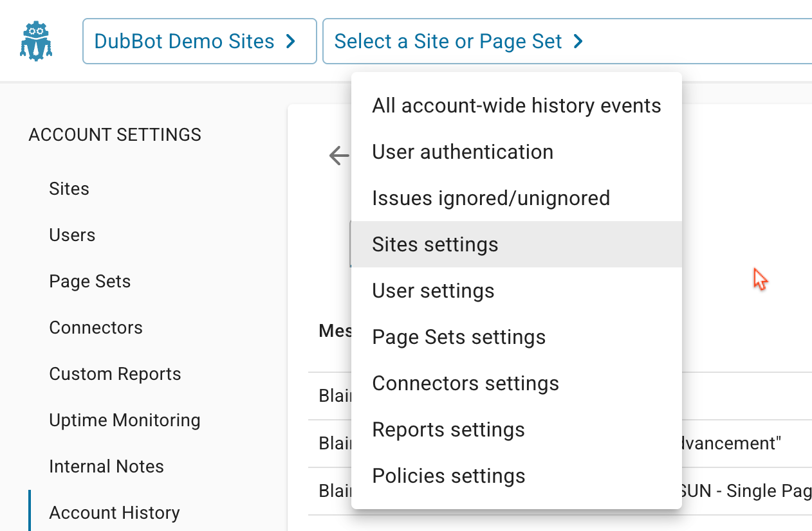Select Account History in the sidebar
This screenshot has width=812, height=531.
114,512
